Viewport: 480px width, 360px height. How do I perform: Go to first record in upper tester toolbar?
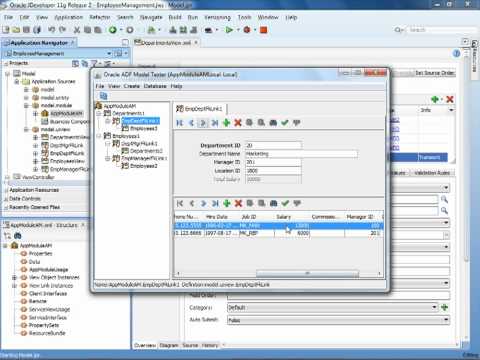pyautogui.click(x=180, y=123)
